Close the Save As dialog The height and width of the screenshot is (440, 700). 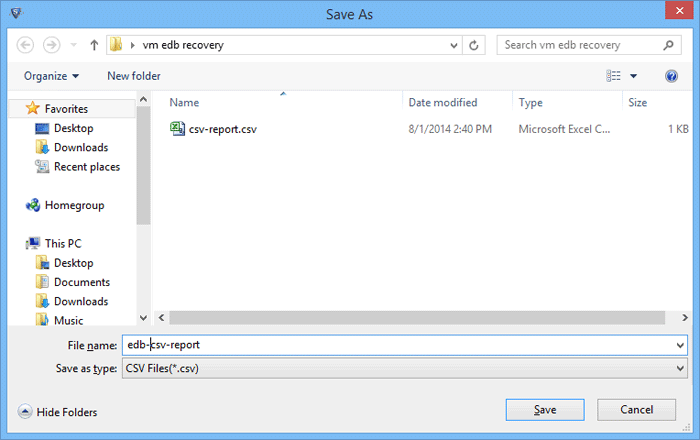point(679,10)
